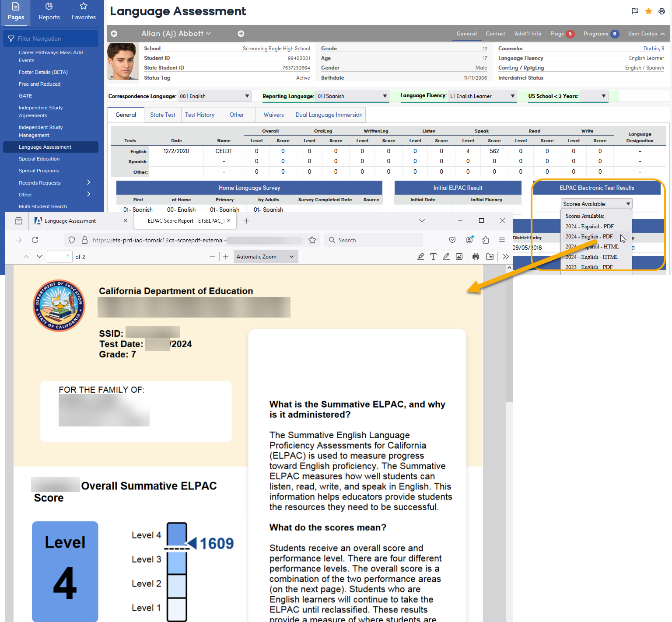Screen dimensions: 672x622
Task: Click the Add Image tool in the PDF toolbar
Action: pos(459,256)
